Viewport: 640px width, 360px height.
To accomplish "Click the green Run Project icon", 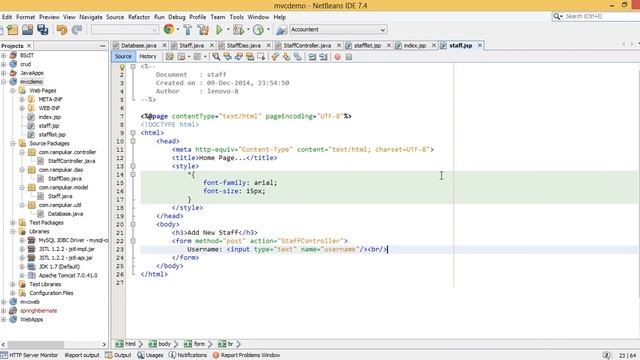I will [219, 30].
